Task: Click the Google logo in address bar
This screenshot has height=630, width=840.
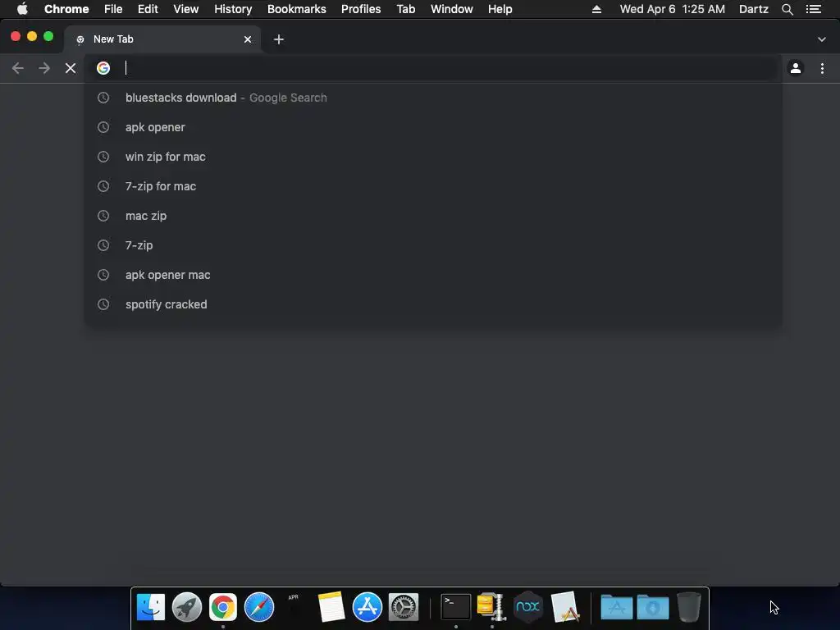Action: [103, 68]
